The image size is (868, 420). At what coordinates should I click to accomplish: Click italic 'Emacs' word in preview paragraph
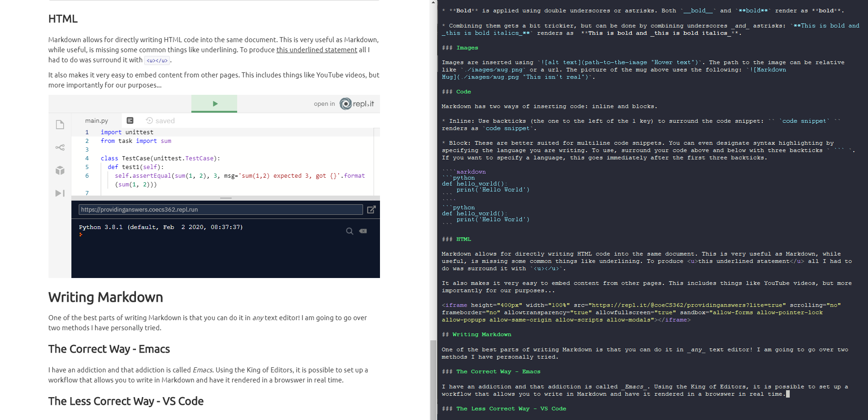tap(202, 370)
